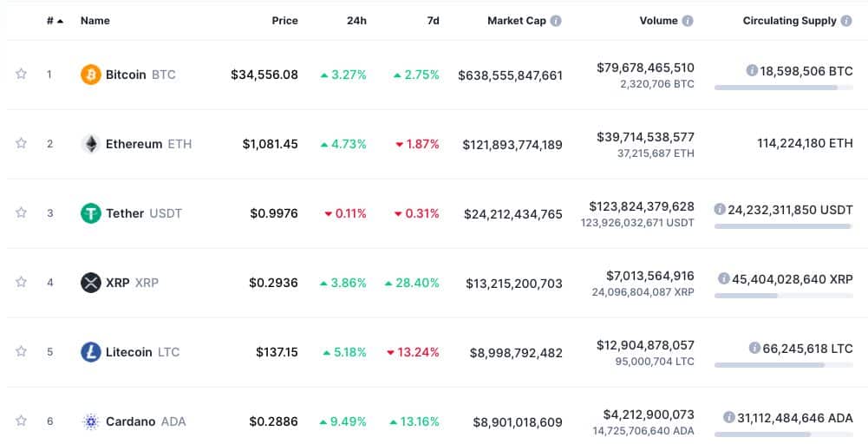The image size is (868, 444).
Task: Click the XRP black logo icon
Action: pos(91,283)
